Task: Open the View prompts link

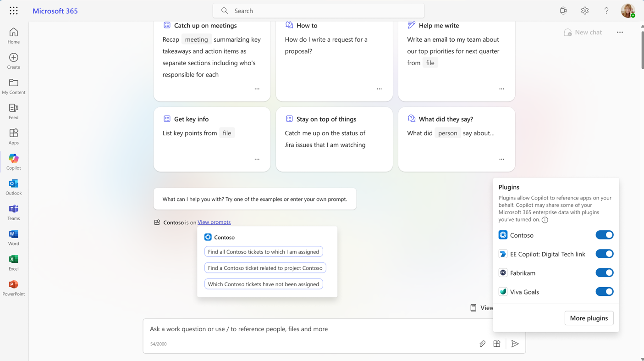Action: pyautogui.click(x=214, y=222)
